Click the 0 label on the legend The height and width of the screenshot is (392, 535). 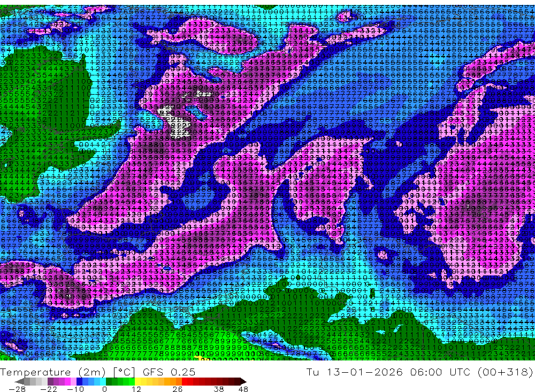pyautogui.click(x=105, y=389)
